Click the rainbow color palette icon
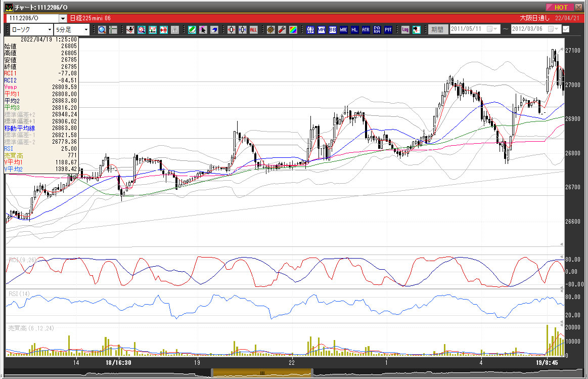 pos(293,30)
